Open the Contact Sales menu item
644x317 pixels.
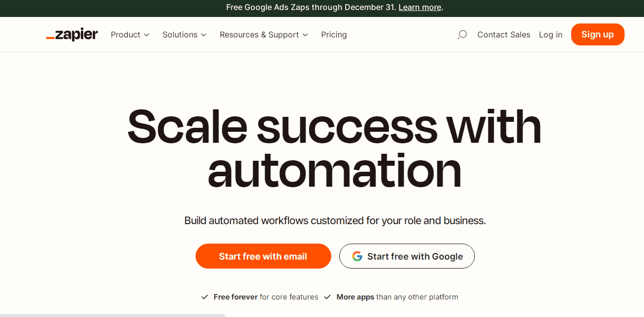504,34
